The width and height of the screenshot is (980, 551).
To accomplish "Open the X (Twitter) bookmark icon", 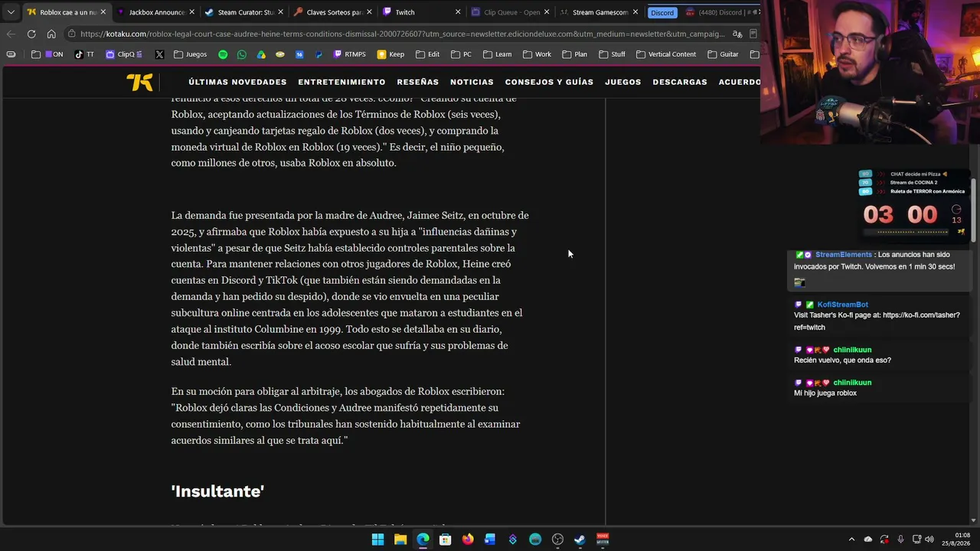I will tap(159, 54).
